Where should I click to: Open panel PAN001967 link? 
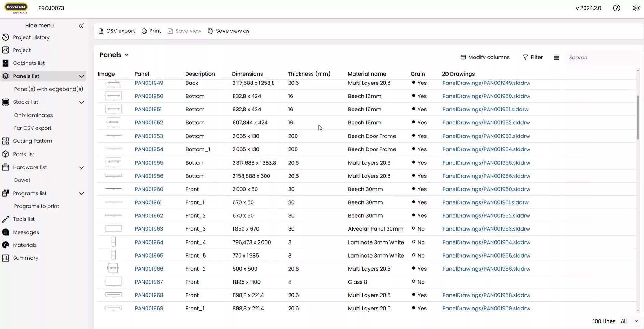(149, 282)
